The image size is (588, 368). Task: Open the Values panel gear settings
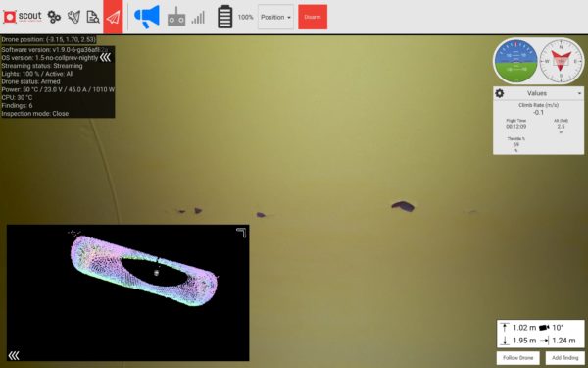(x=500, y=93)
